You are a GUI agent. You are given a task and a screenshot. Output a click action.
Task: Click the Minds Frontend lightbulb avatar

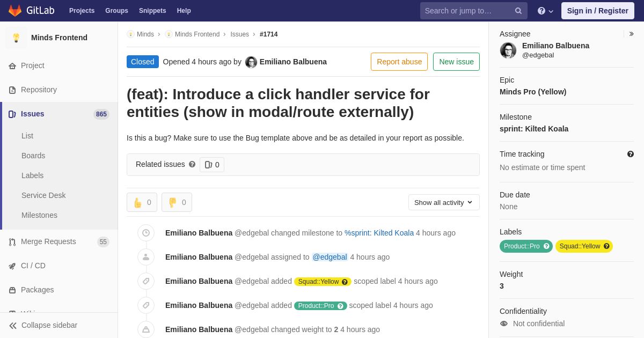click(x=16, y=38)
